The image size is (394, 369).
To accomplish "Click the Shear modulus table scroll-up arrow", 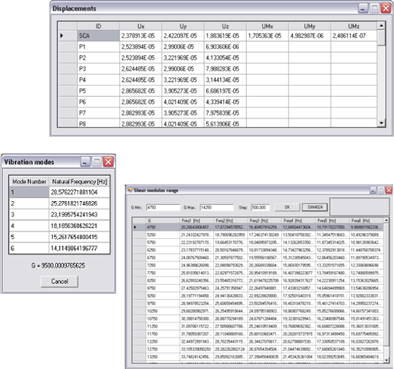I will coord(386,220).
